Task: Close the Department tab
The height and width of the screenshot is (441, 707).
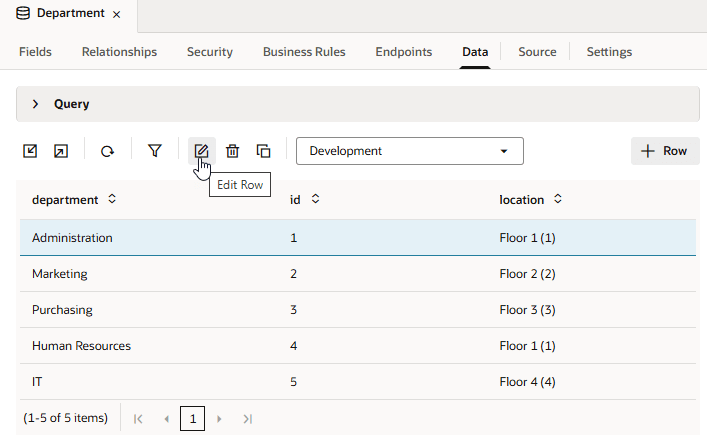Action: tap(117, 14)
